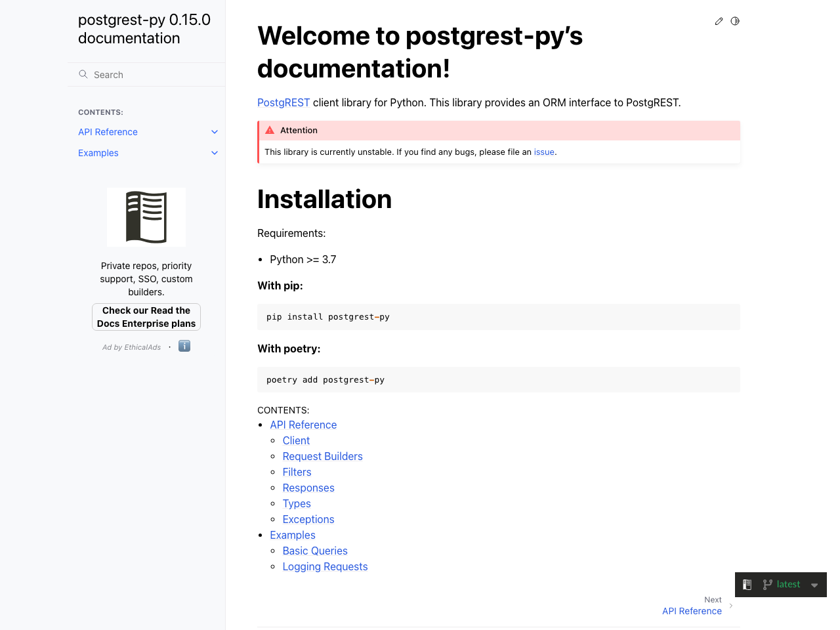Click the EthicalAds info icon
The image size is (840, 630).
click(x=184, y=346)
